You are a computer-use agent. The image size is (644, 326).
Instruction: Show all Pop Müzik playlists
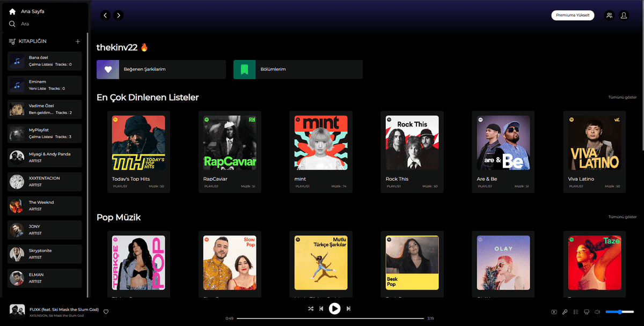[x=623, y=217]
